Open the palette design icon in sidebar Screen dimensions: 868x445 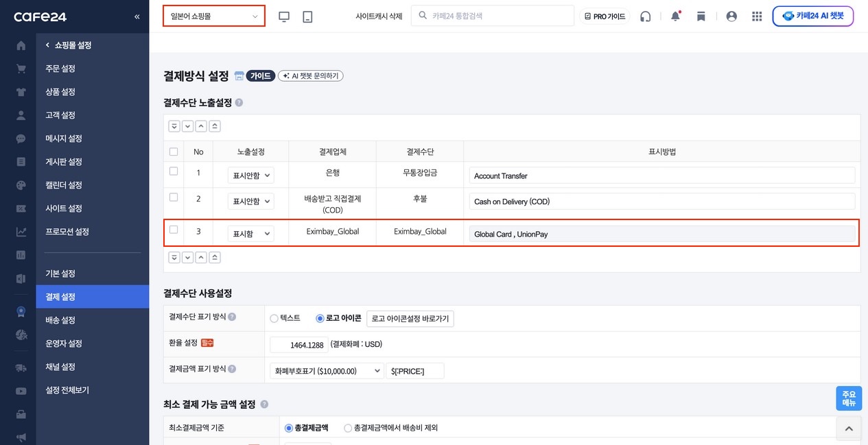(21, 185)
